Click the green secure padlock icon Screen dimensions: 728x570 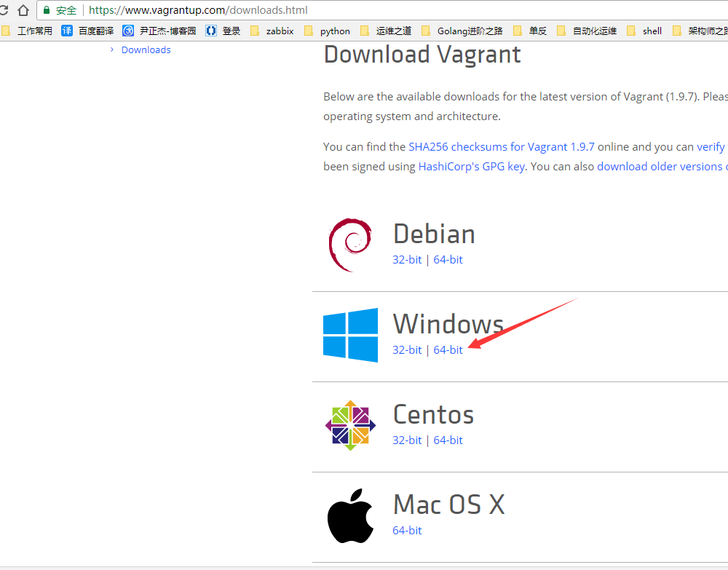click(x=47, y=9)
